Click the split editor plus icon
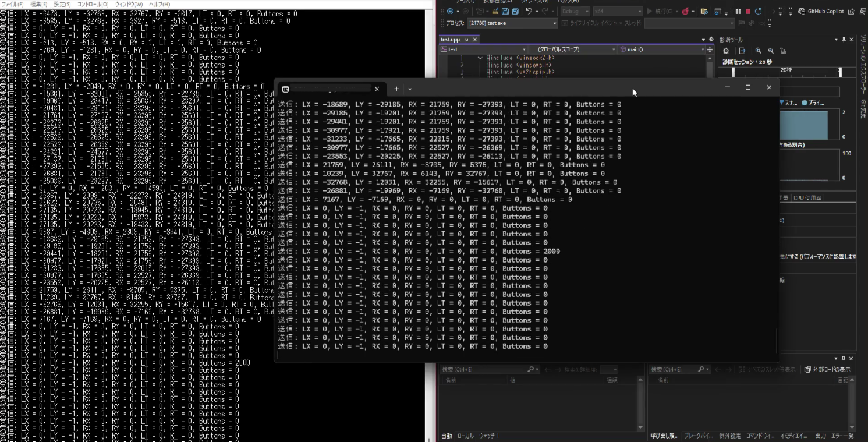Viewport: 868px width, 442px height. pos(710,49)
